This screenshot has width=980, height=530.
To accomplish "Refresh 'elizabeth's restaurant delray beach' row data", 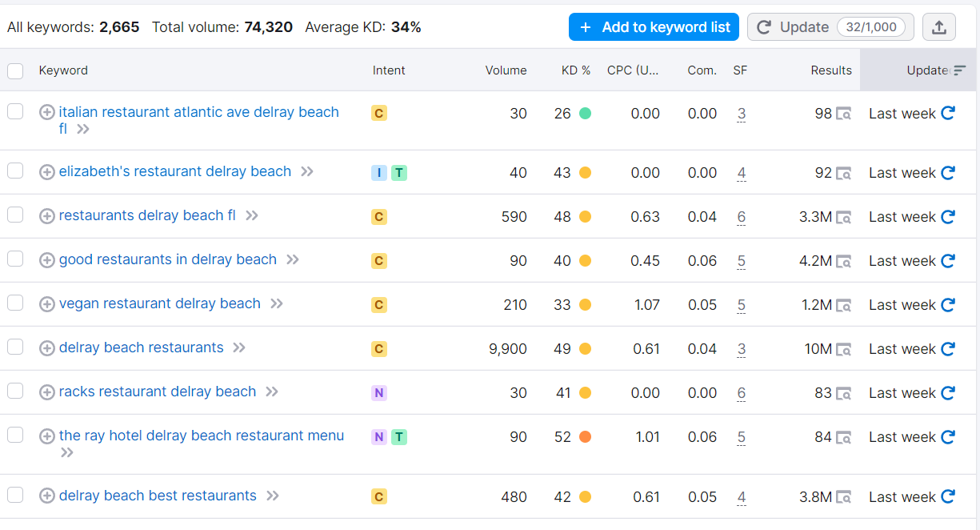I will (x=948, y=172).
